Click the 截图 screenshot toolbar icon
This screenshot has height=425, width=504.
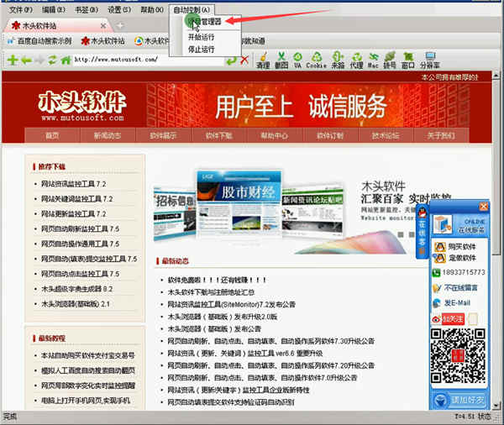coord(281,60)
